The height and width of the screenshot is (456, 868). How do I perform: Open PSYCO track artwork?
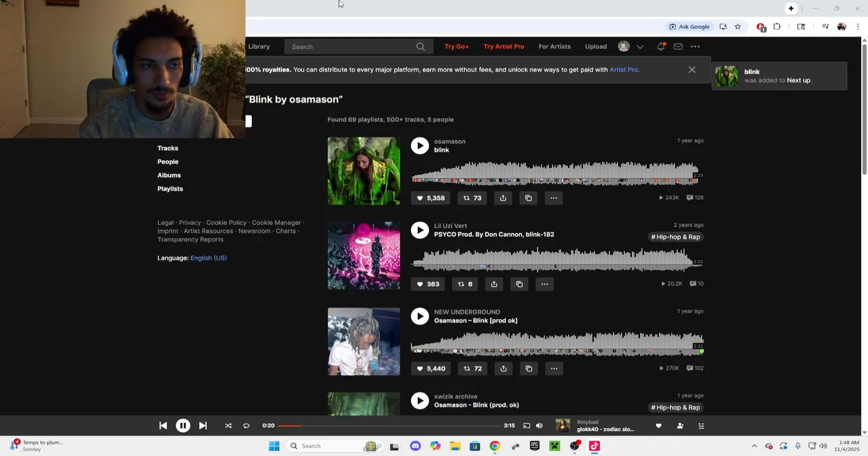364,255
